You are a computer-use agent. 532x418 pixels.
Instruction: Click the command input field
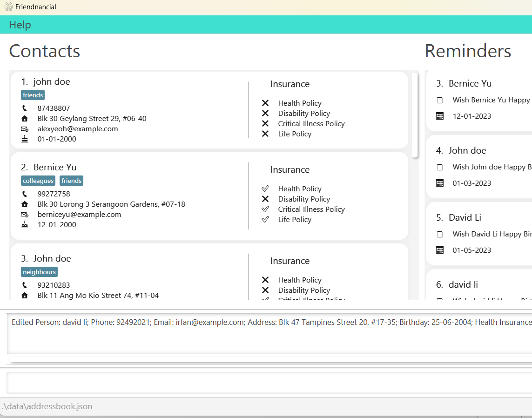[x=269, y=383]
